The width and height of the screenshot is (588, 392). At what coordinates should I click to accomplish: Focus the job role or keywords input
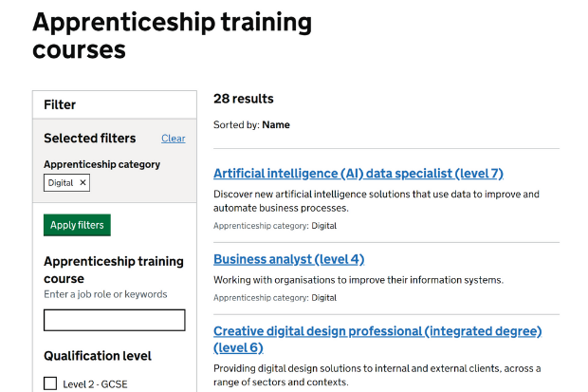pyautogui.click(x=114, y=320)
